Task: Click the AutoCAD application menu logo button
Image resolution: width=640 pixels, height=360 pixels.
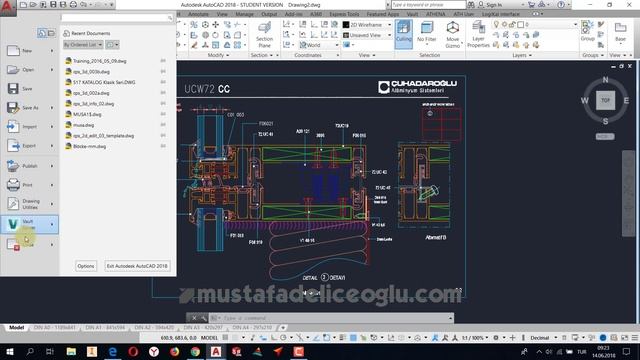Action: click(8, 7)
